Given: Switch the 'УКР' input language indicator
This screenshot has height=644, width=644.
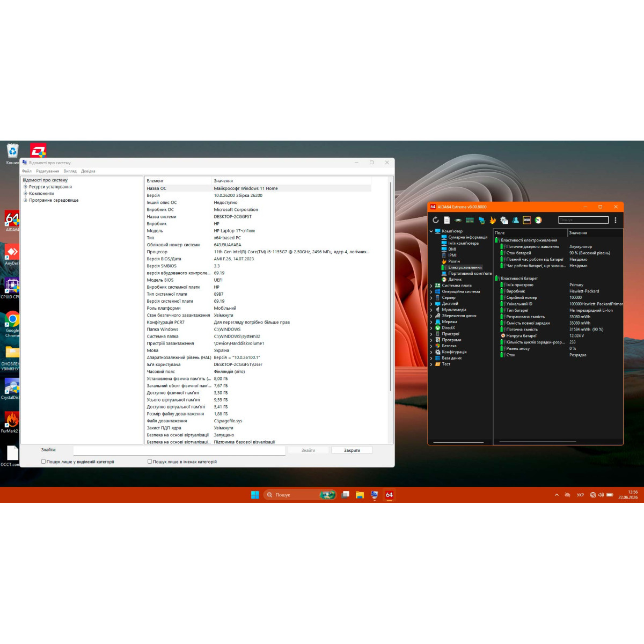Looking at the screenshot, I should [x=580, y=495].
